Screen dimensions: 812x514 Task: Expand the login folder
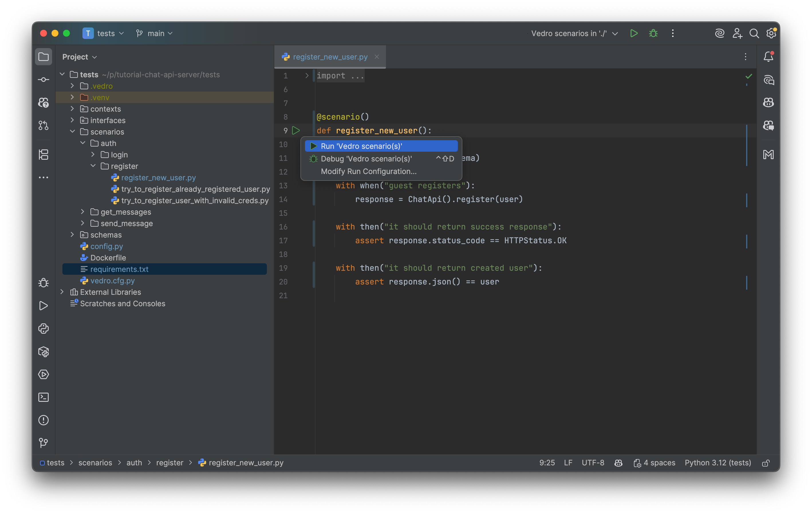click(x=93, y=155)
